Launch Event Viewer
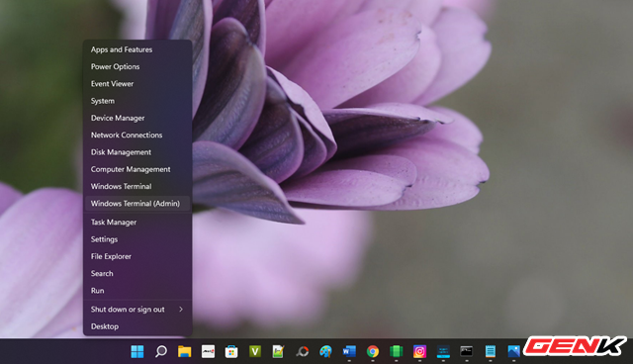 point(137,83)
